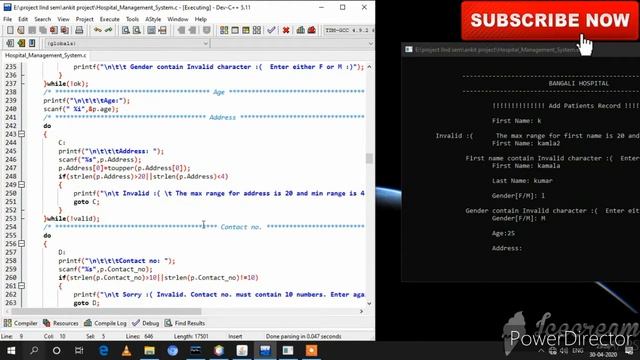Click the editor vertical scrollbar thumb
This screenshot has height=360, width=640.
(x=369, y=158)
